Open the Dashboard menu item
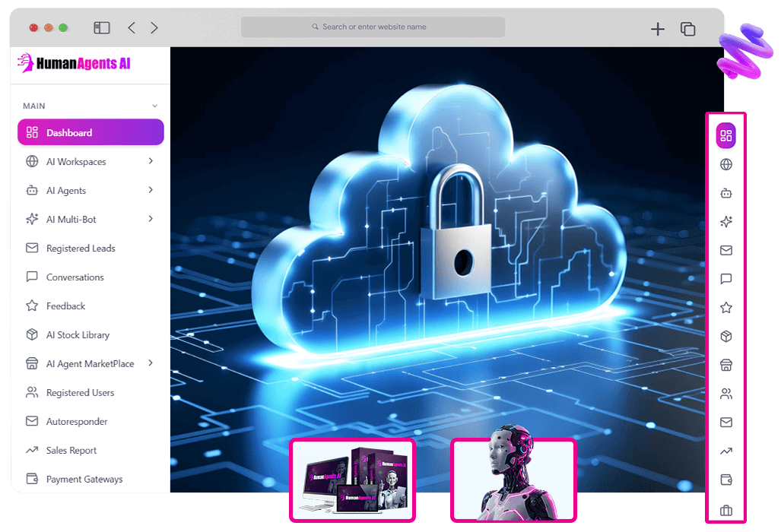This screenshot has width=781, height=532. 90,132
